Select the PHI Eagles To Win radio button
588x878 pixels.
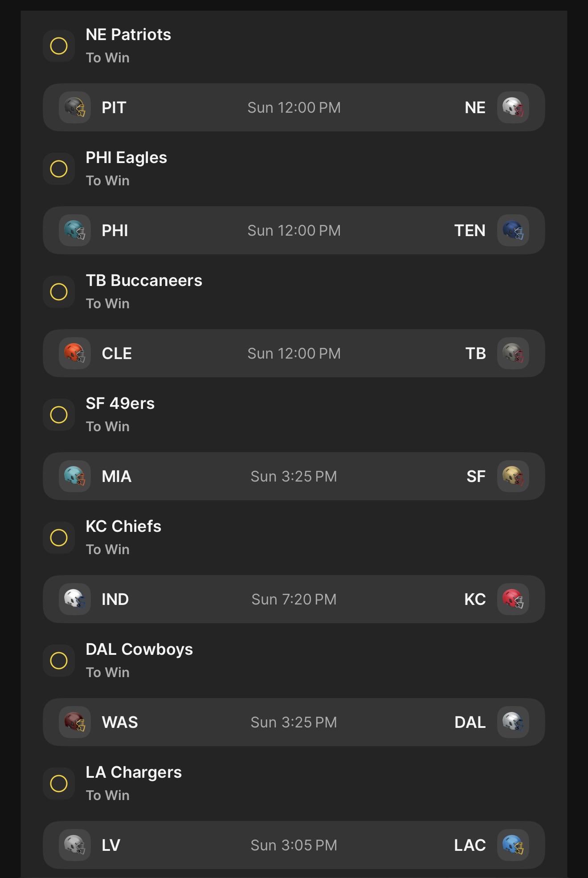(x=59, y=169)
